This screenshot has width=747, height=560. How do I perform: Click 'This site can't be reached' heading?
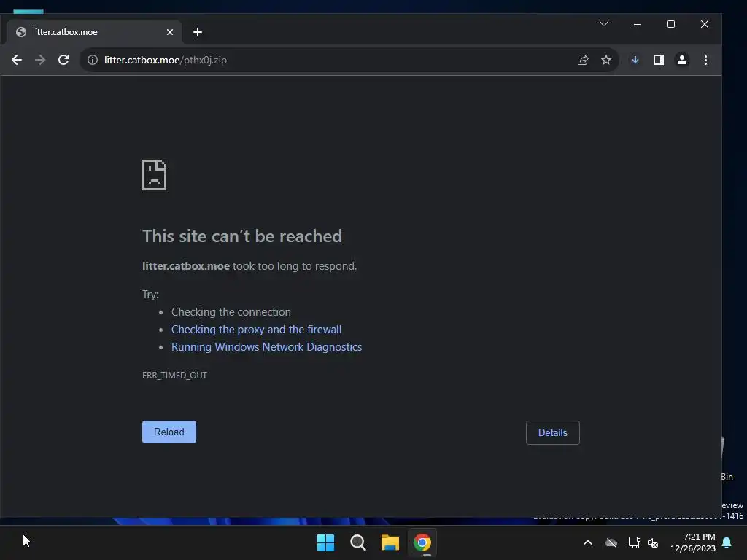point(242,236)
